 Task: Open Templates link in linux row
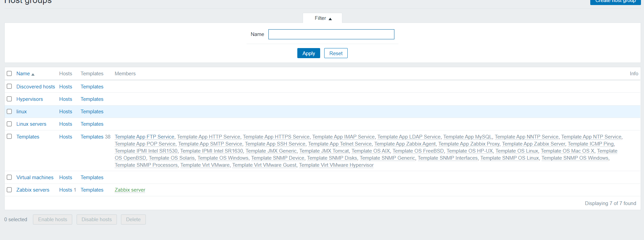tap(92, 112)
